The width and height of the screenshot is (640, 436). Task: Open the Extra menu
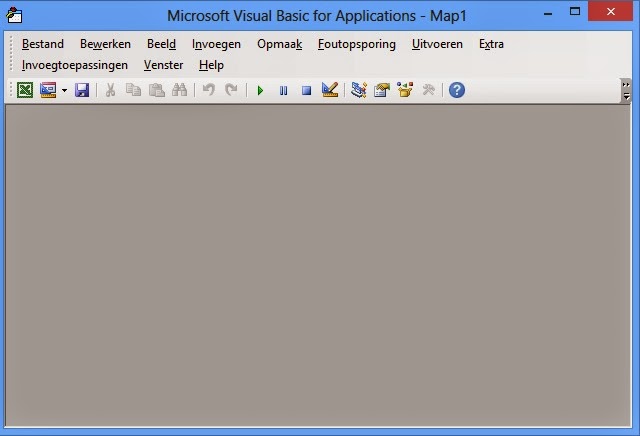pyautogui.click(x=491, y=44)
